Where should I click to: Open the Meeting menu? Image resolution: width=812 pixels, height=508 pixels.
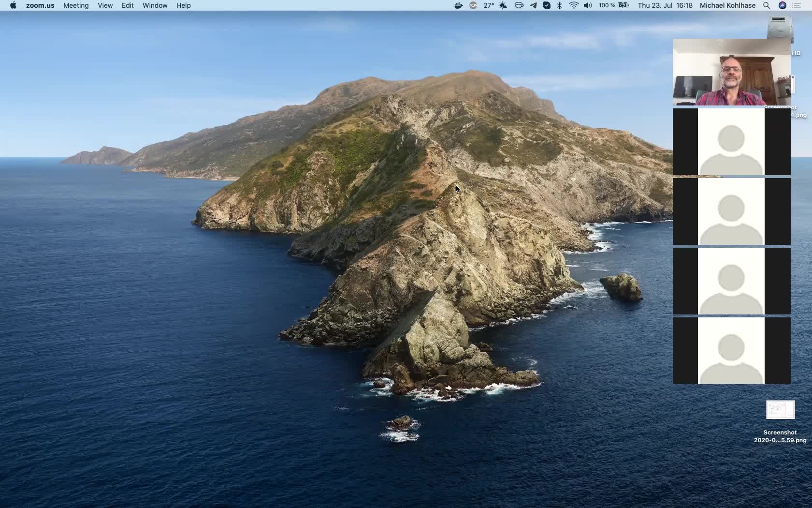pyautogui.click(x=75, y=5)
